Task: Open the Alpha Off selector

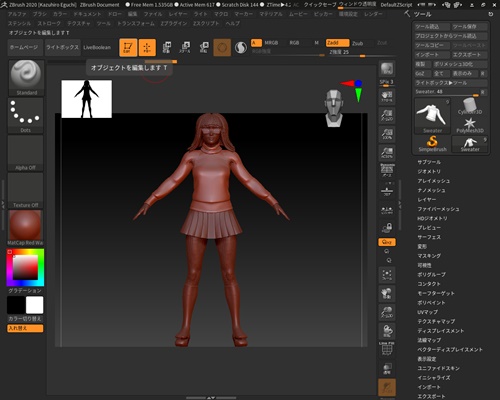Action: [x=26, y=153]
